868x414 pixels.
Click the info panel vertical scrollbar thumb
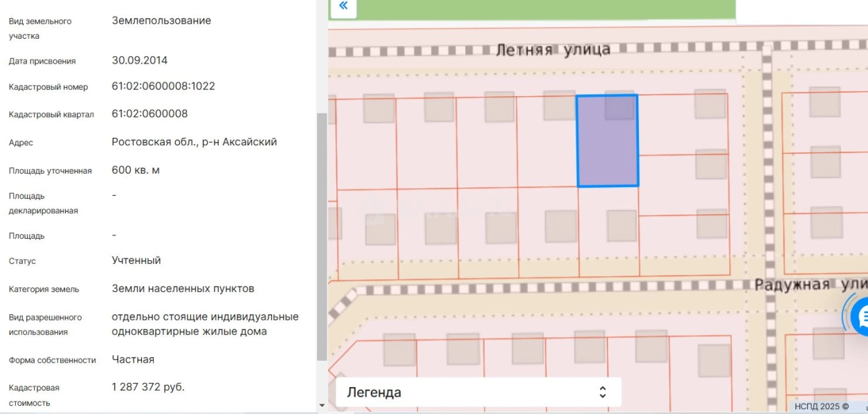pos(321,235)
